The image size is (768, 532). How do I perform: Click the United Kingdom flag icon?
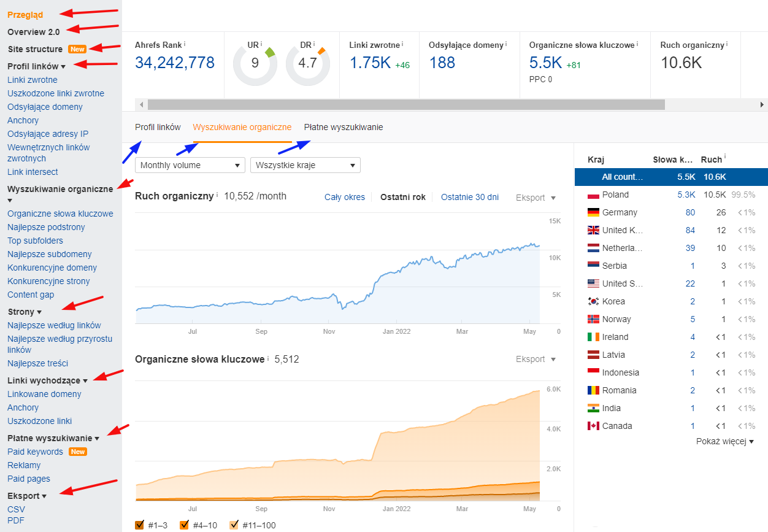point(593,230)
